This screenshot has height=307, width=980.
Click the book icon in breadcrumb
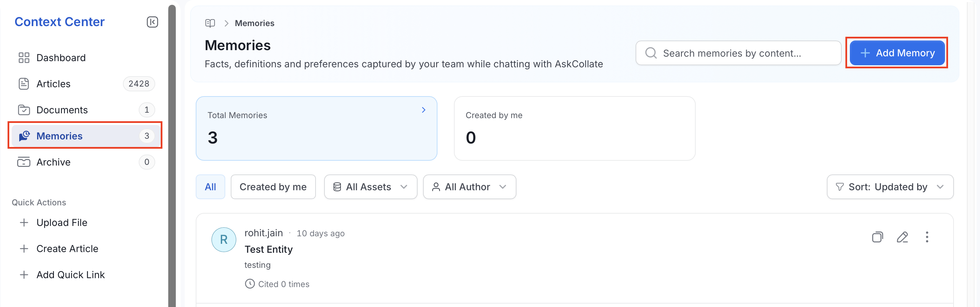(210, 23)
